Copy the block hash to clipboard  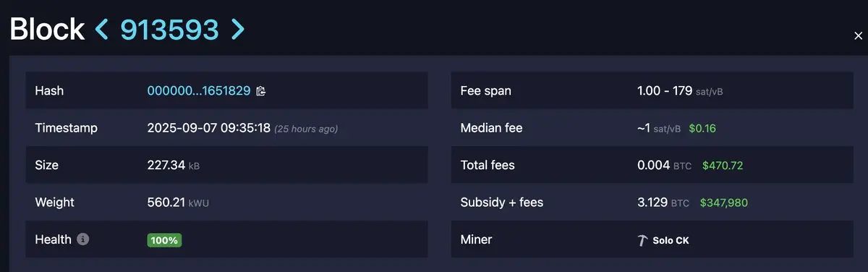261,91
